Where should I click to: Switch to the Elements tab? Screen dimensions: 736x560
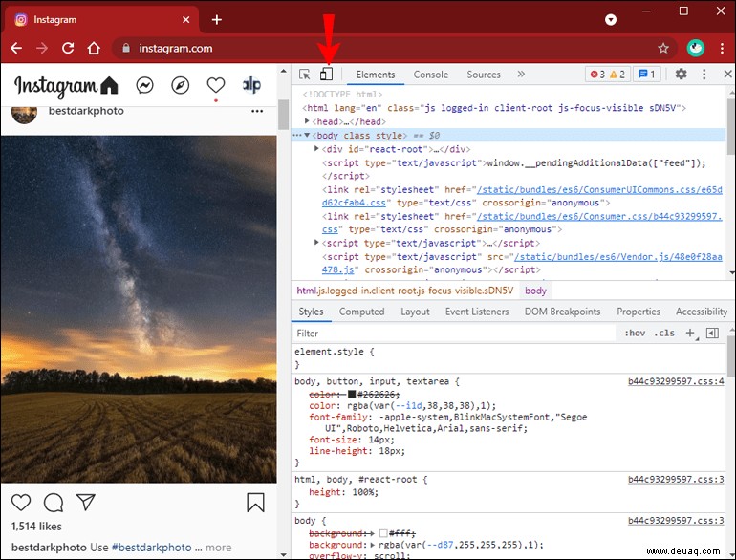point(376,75)
